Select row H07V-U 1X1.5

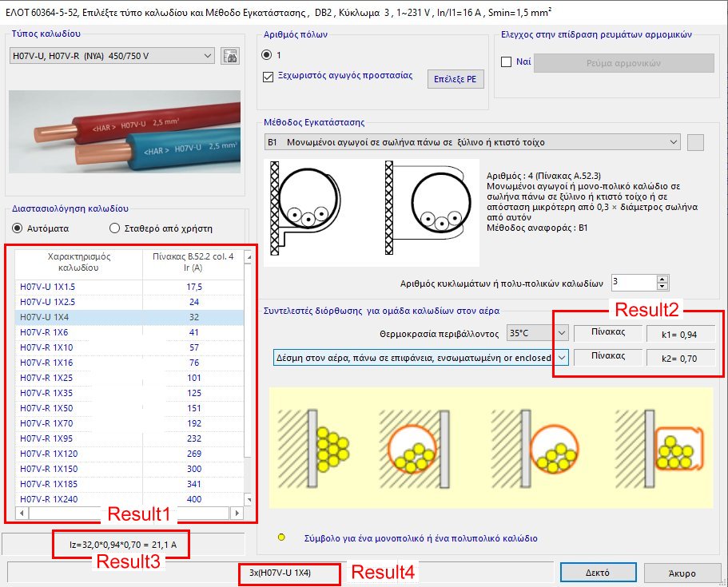coord(129,287)
